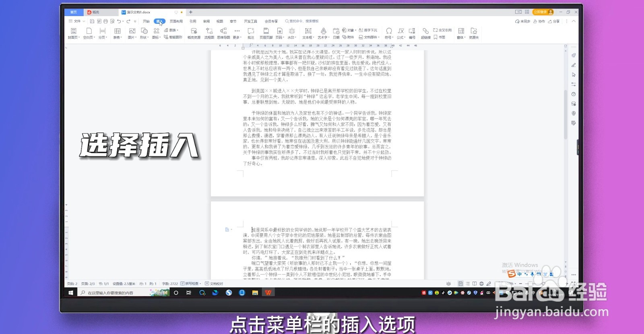Click the More (更多) ribbon button
The image size is (644, 334).
(x=237, y=33)
